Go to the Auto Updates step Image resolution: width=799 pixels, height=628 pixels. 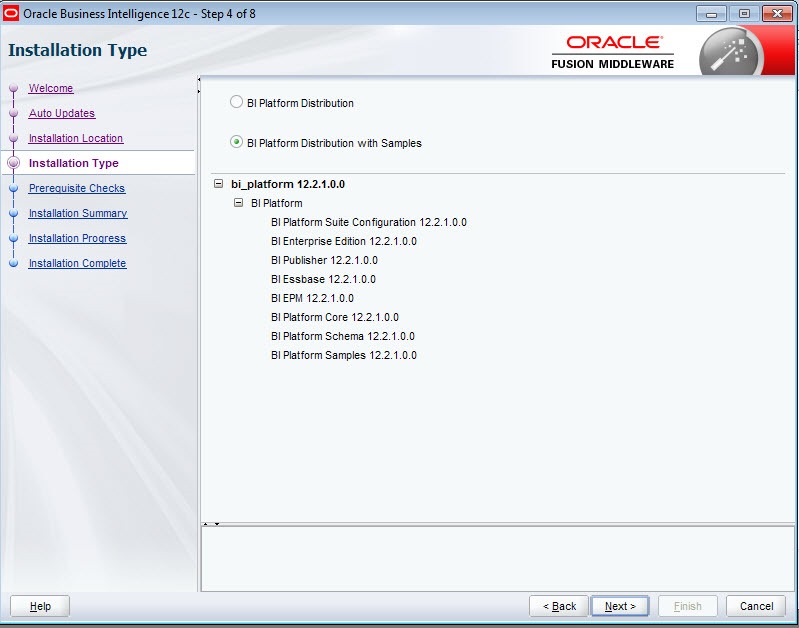click(62, 113)
